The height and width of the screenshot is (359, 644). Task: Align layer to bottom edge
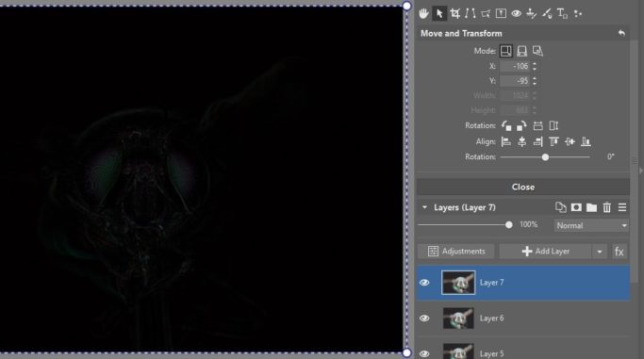tap(586, 142)
